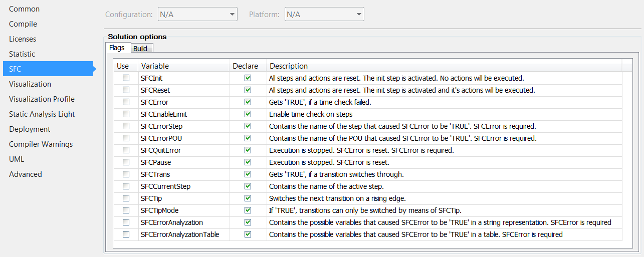The width and height of the screenshot is (644, 257).
Task: Open the Configuration dropdown
Action: 197,15
